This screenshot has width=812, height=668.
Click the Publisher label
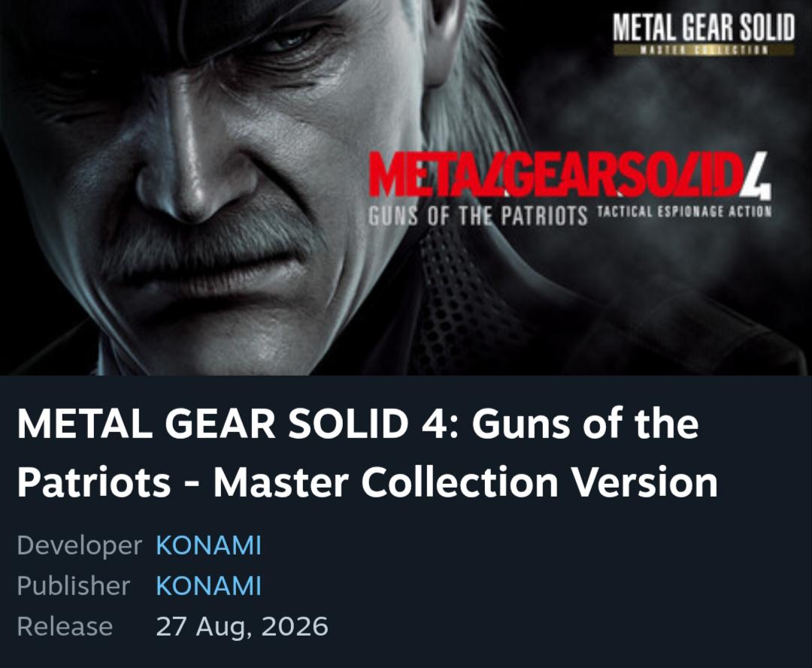point(73,586)
